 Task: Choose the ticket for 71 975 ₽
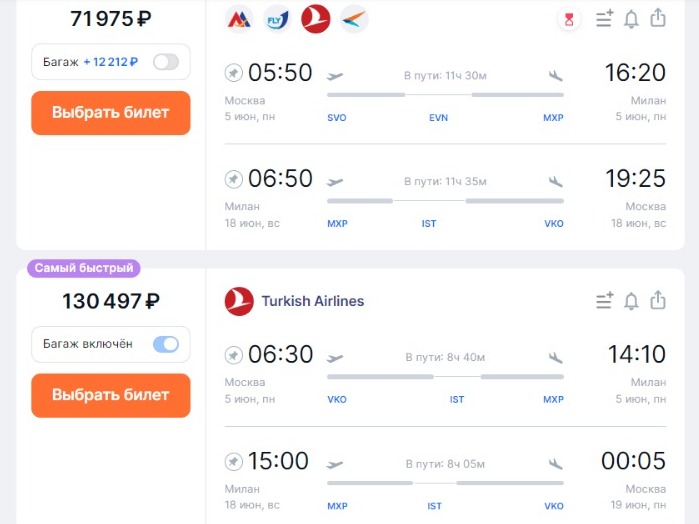tap(111, 113)
